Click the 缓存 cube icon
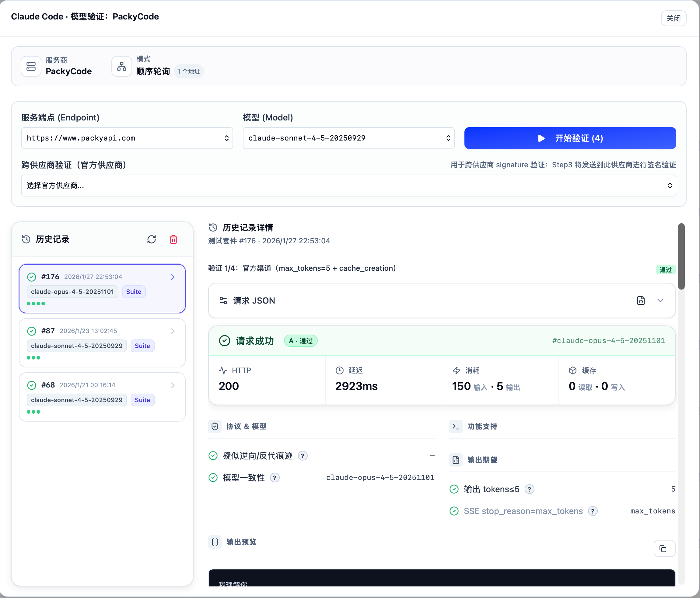The image size is (700, 598). (x=573, y=370)
